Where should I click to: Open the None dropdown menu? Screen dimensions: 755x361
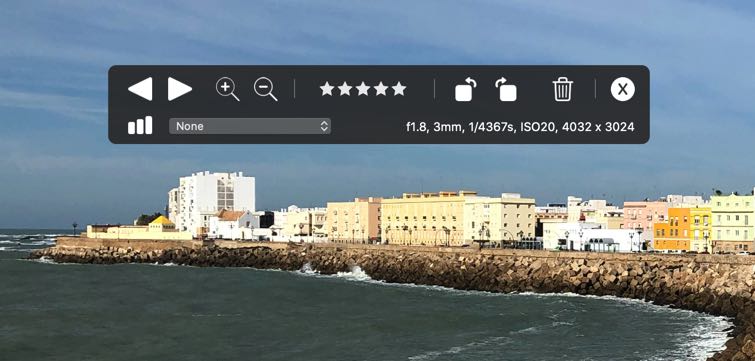pos(250,126)
